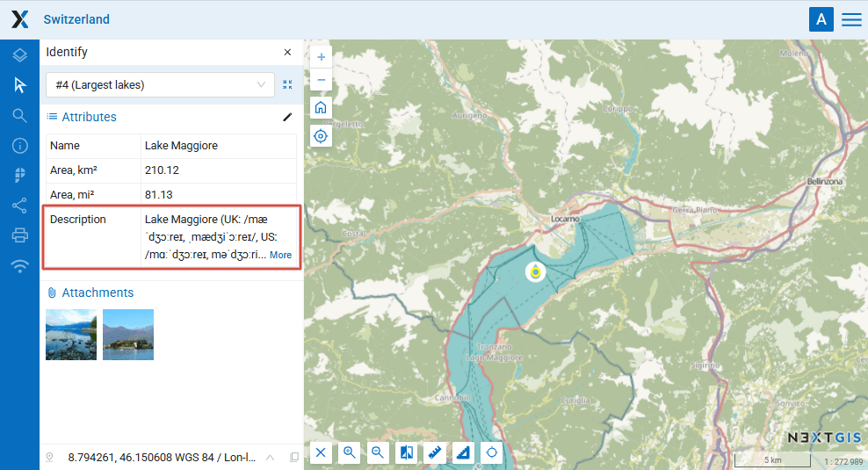The image size is (868, 470).
Task: Zoom to the identified feature
Action: click(287, 85)
